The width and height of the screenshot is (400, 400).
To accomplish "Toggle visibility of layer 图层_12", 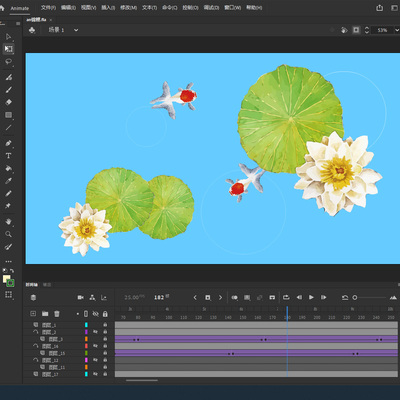I will (95, 360).
